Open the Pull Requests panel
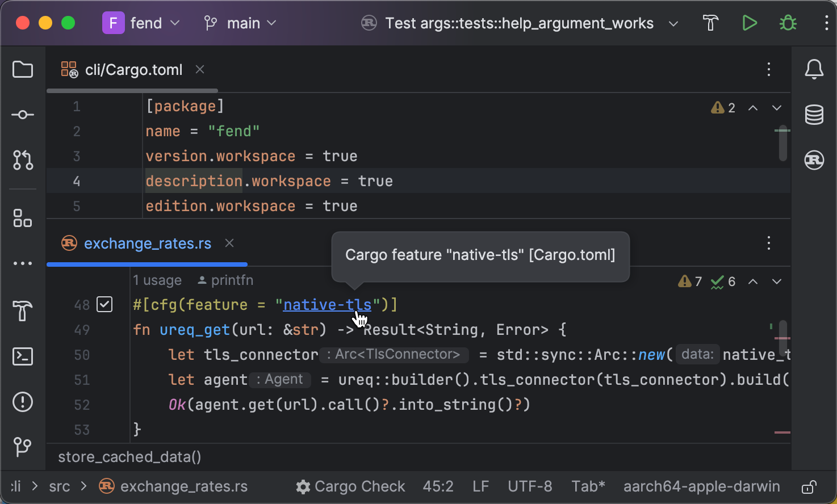This screenshot has height=504, width=837. click(x=22, y=160)
